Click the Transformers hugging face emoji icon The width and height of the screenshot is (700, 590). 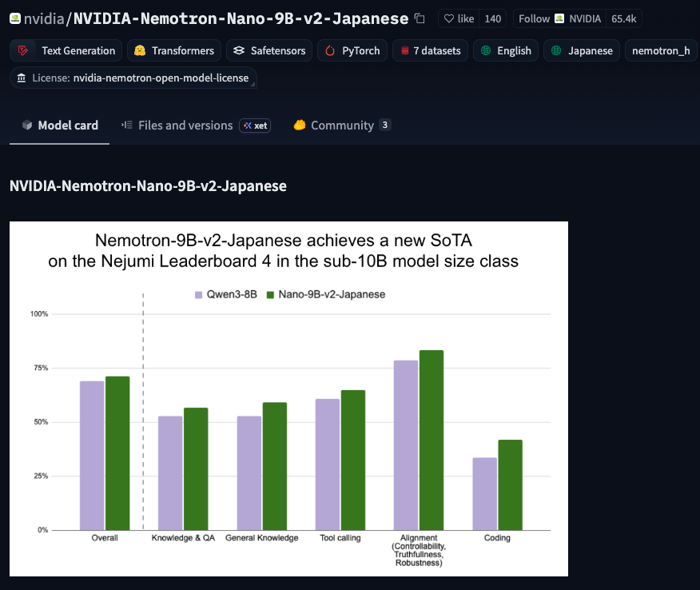point(140,50)
